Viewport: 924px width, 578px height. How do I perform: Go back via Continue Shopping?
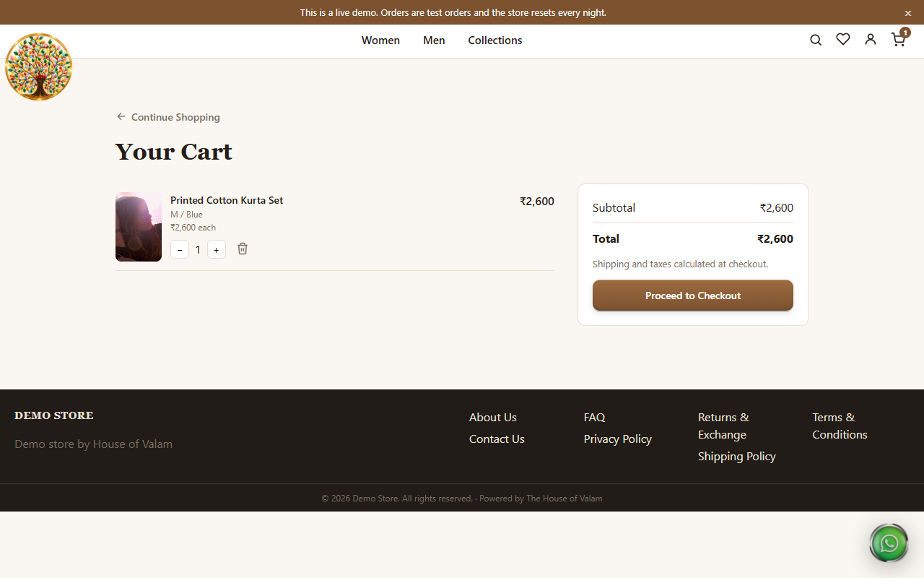[168, 117]
